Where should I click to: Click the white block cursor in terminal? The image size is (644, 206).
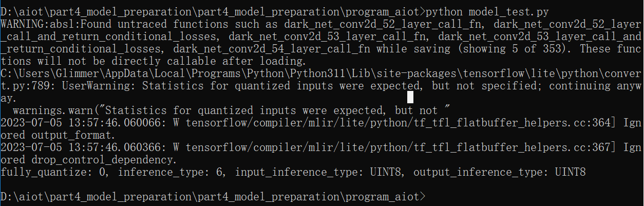pyautogui.click(x=410, y=98)
